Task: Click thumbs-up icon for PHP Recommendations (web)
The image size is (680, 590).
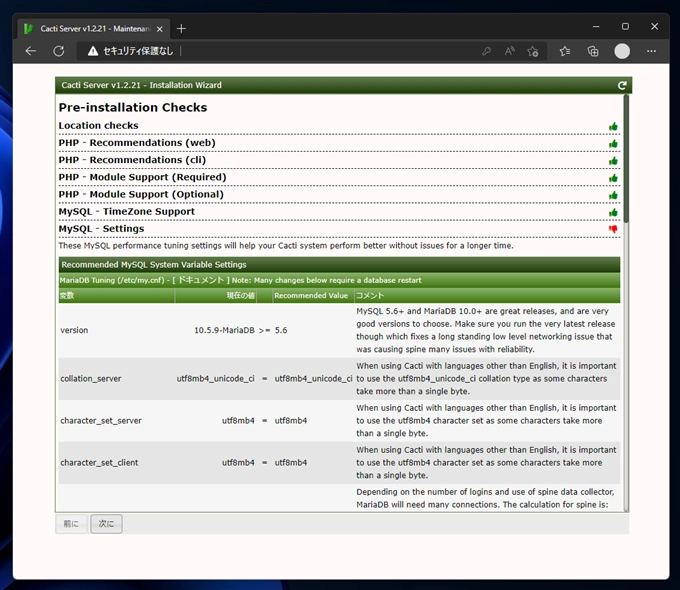Action: click(613, 144)
